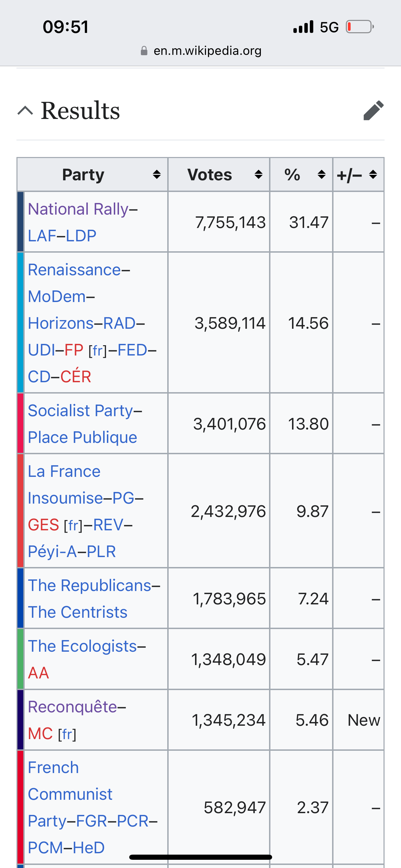Tap the lock icon in address bar
The height and width of the screenshot is (868, 401).
point(144,51)
